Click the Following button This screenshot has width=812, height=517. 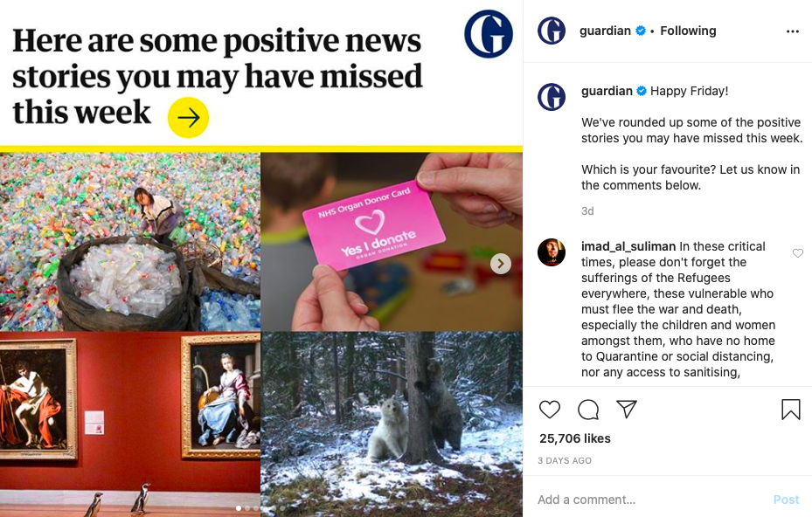[688, 31]
